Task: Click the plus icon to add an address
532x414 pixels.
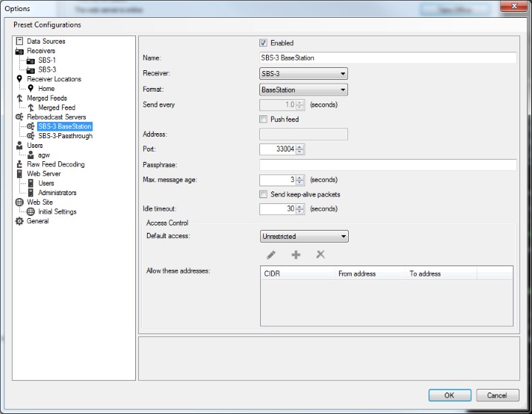Action: pyautogui.click(x=296, y=254)
